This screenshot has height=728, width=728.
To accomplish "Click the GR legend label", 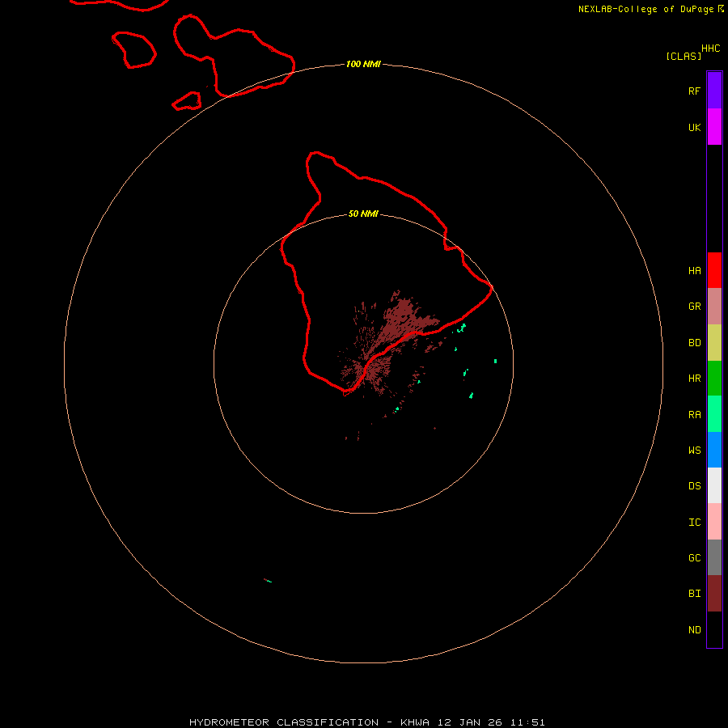I will tap(694, 307).
